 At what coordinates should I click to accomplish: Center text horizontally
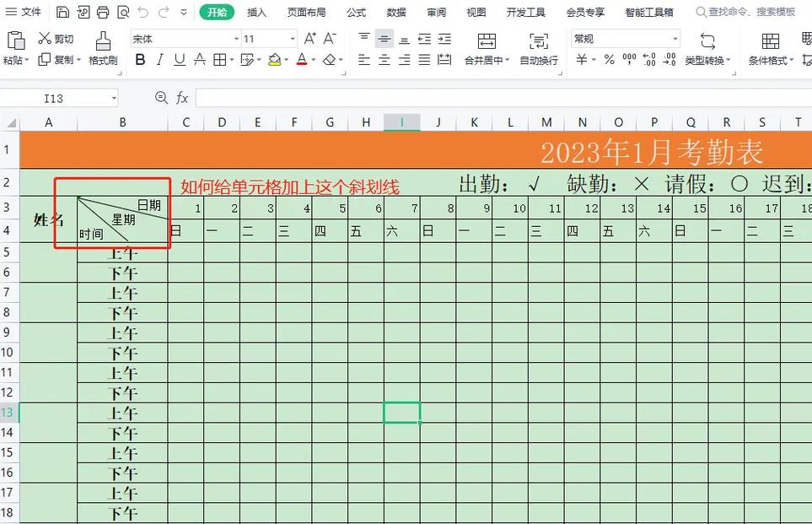click(384, 60)
